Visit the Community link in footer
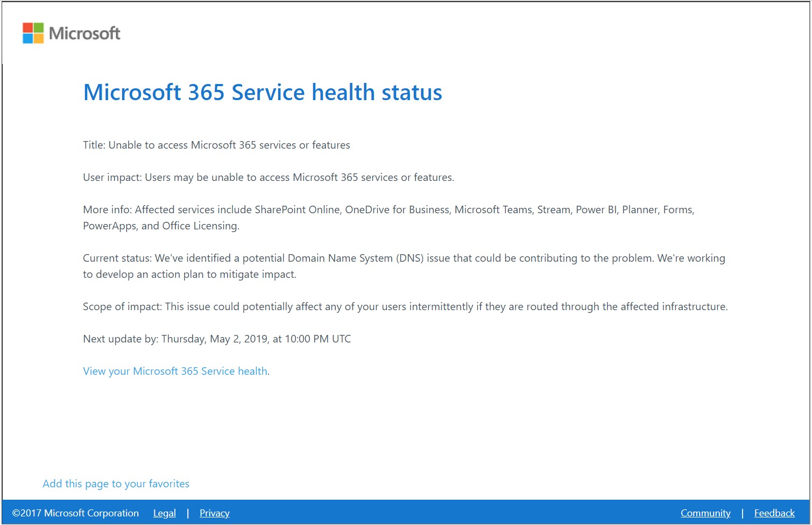This screenshot has width=812, height=525. [705, 513]
